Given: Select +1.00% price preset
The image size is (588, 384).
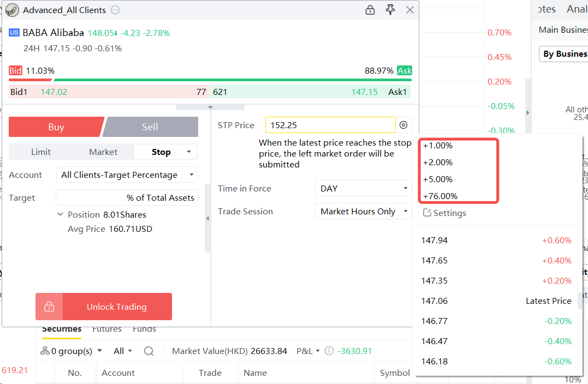Looking at the screenshot, I should click(x=438, y=146).
